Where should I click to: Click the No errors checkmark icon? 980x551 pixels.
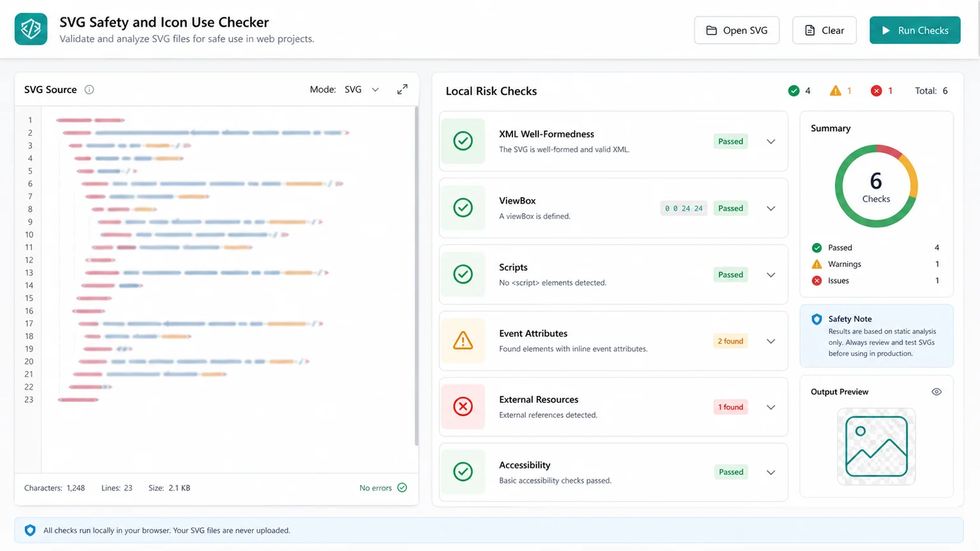coord(402,488)
